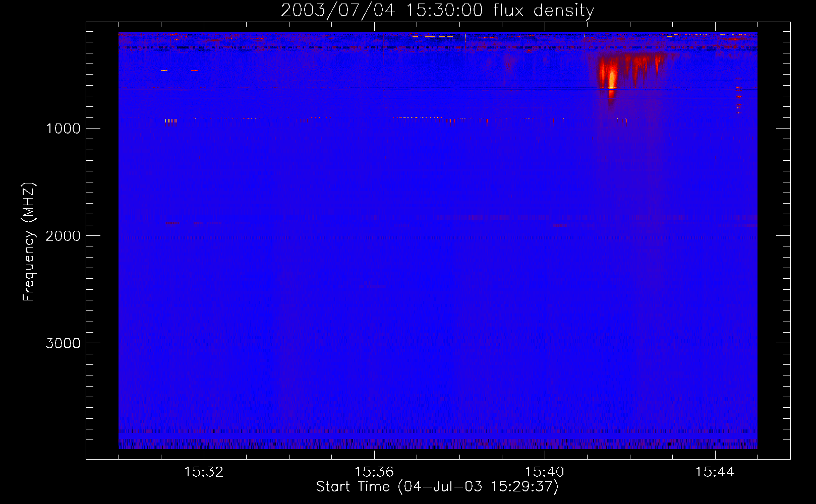Click the bright yellow burst peak in spectrogram
Screen dimensions: 816x504
pyautogui.click(x=611, y=80)
